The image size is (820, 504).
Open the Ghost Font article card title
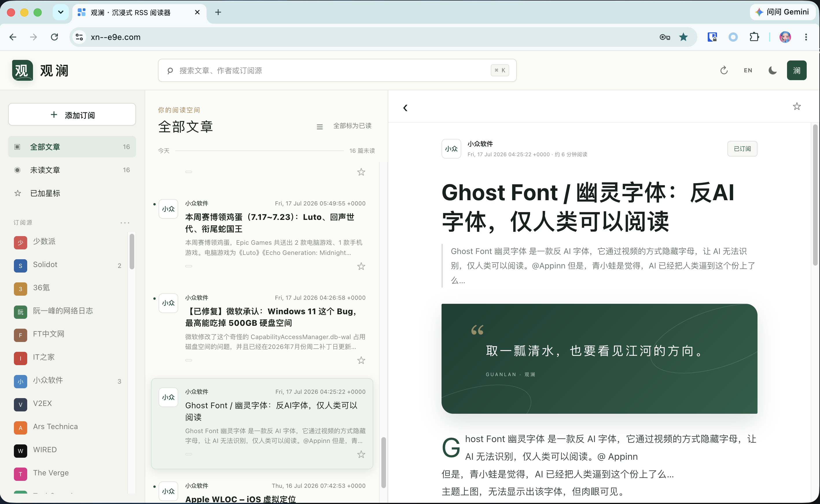(271, 411)
